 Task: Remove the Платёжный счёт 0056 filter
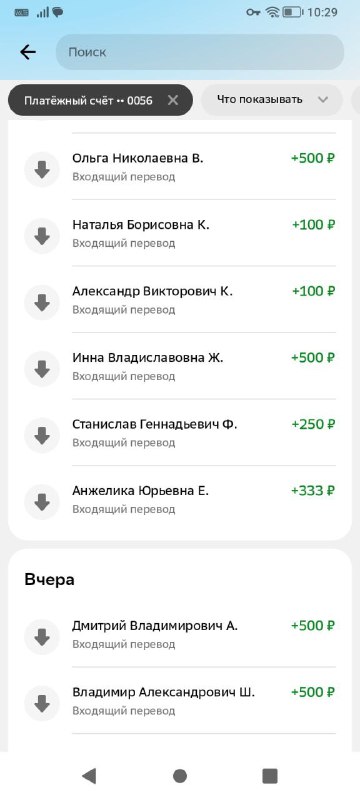(173, 100)
